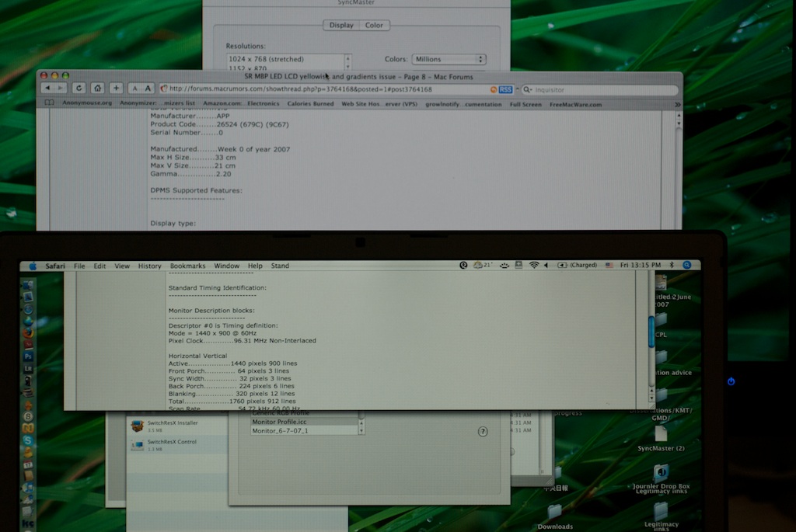Go back using Safari's back arrow

[x=47, y=89]
